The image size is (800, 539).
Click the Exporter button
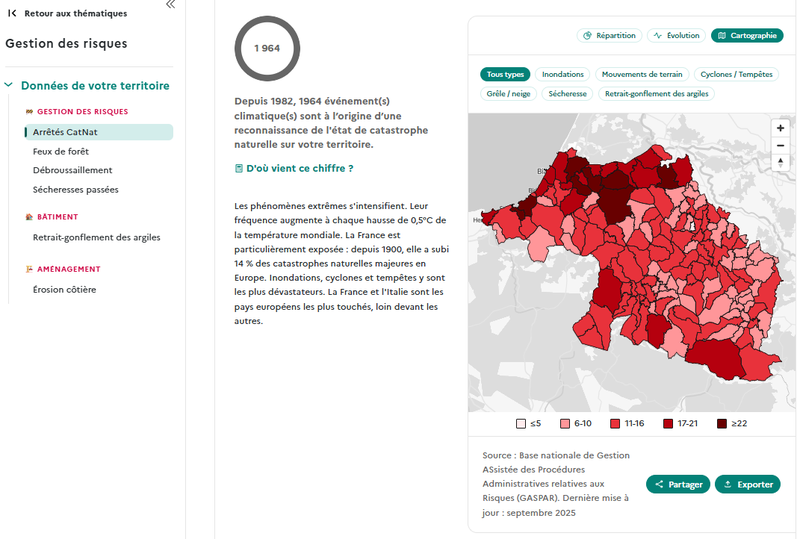pyautogui.click(x=747, y=484)
